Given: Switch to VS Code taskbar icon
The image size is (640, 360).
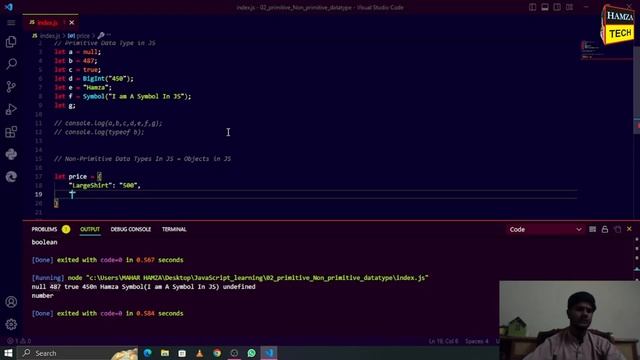Looking at the screenshot, I should point(269,353).
